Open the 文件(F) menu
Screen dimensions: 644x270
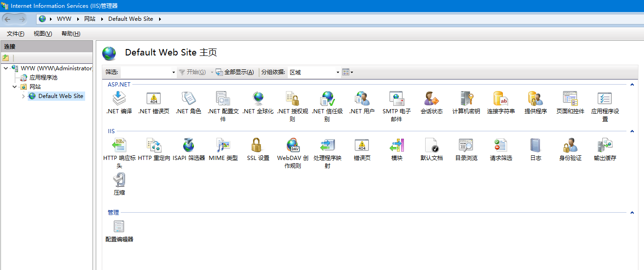coord(15,34)
